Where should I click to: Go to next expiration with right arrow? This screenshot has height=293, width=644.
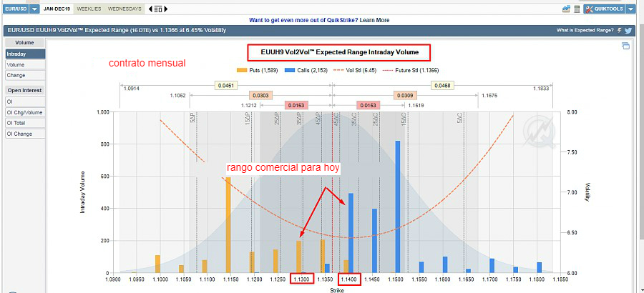pyautogui.click(x=166, y=9)
